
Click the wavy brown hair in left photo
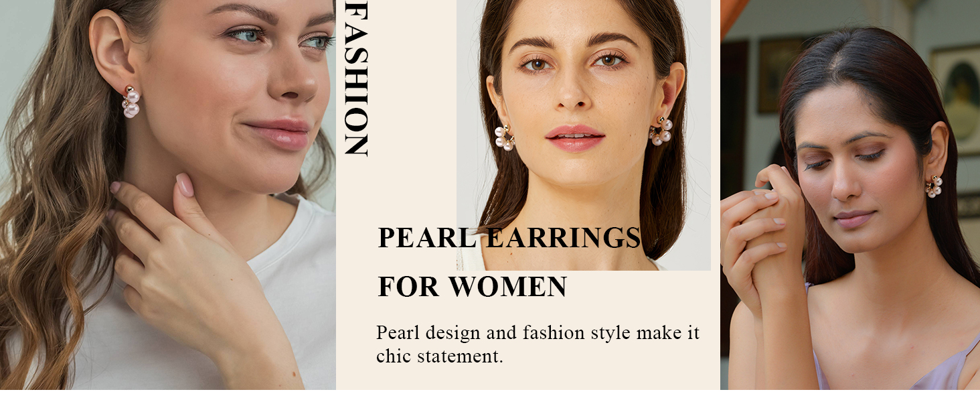pyautogui.click(x=47, y=201)
